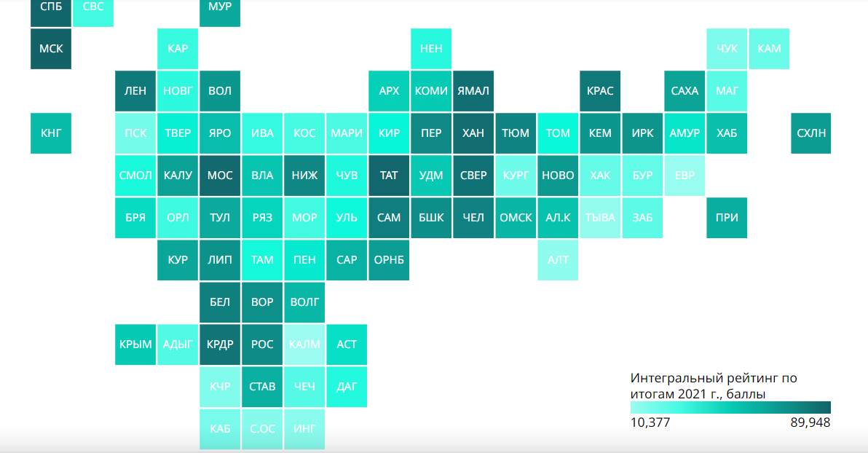
Task: Click the rating color gradient legend bar
Action: pos(730,408)
